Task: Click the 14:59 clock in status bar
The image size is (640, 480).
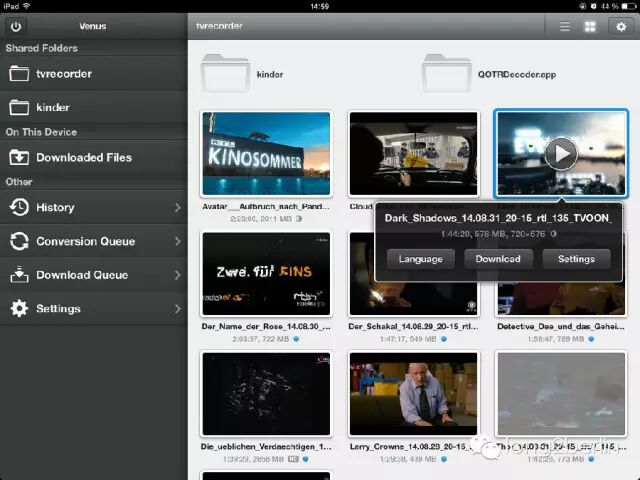Action: pos(320,6)
